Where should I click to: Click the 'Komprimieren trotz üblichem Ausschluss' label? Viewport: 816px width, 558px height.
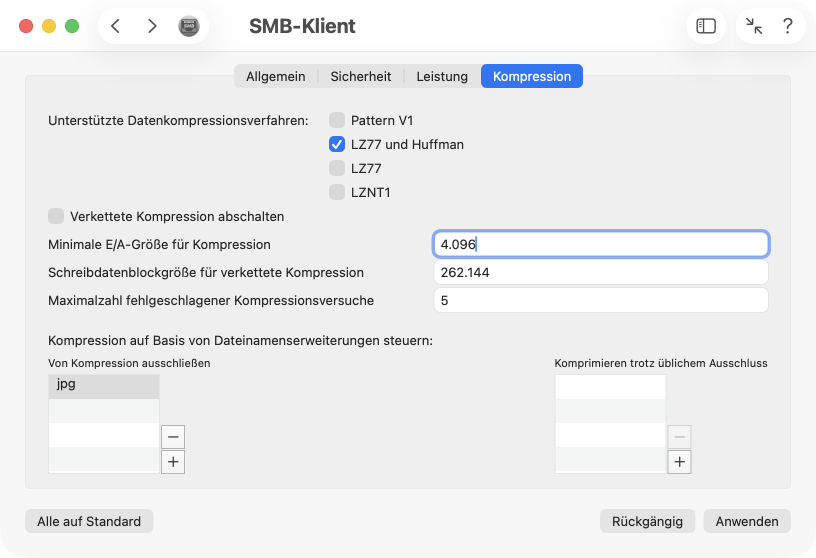click(x=660, y=363)
